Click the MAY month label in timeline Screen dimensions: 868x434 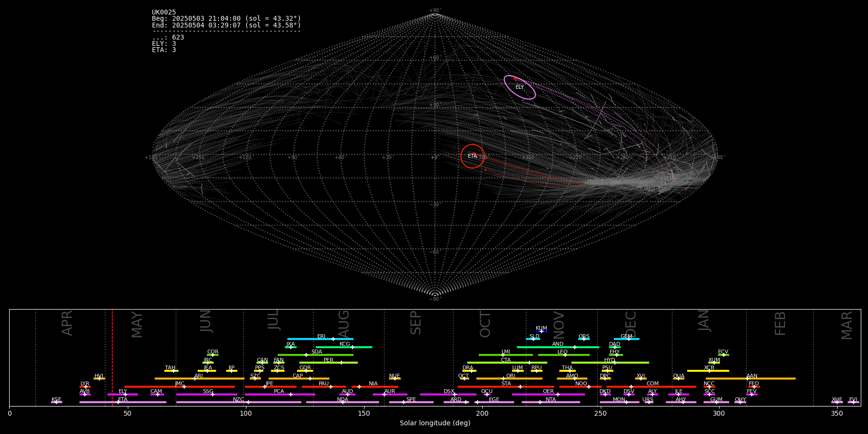[x=137, y=325]
